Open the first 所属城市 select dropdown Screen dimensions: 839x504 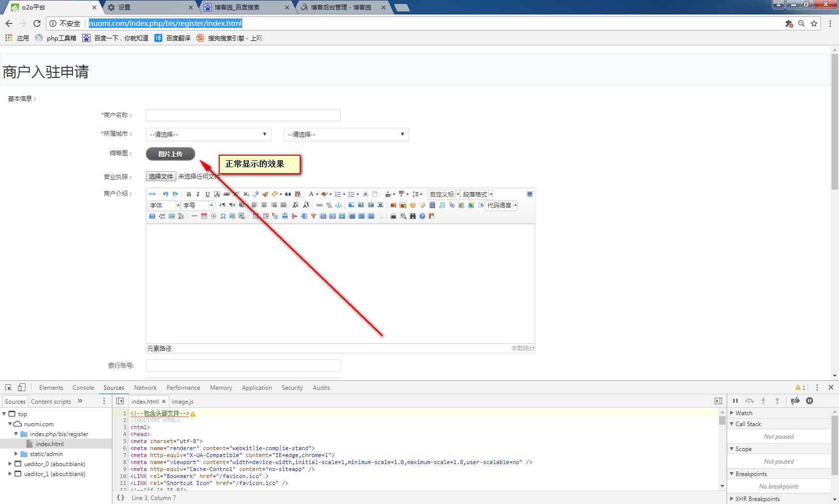pos(209,134)
